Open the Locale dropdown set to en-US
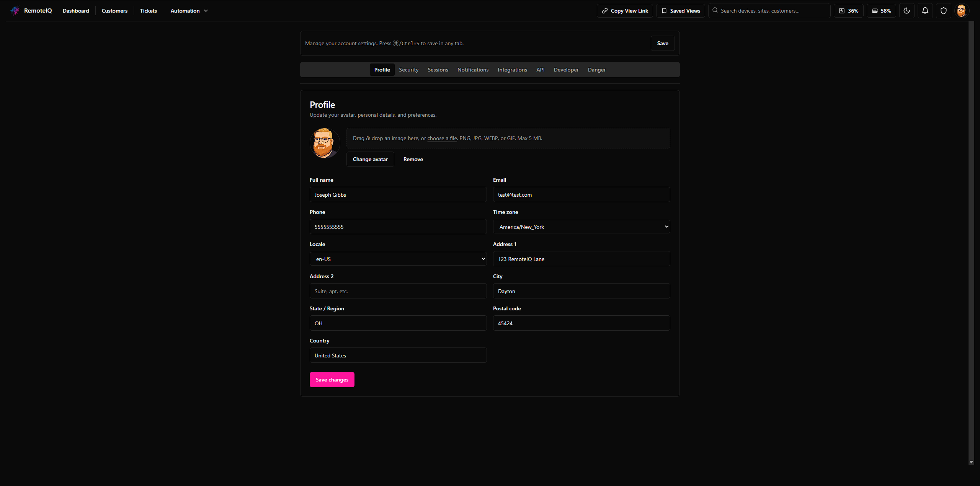Image resolution: width=980 pixels, height=486 pixels. [x=398, y=259]
